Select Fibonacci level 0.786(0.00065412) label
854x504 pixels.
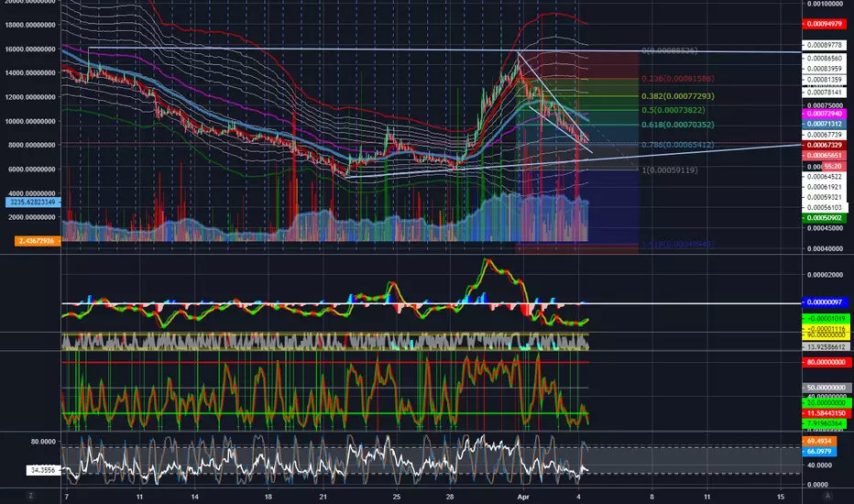pyautogui.click(x=677, y=145)
